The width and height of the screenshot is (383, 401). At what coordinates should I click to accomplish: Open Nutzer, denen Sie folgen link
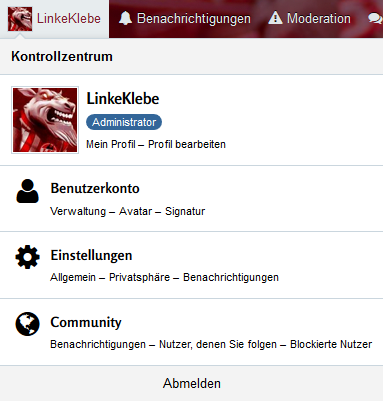218,344
